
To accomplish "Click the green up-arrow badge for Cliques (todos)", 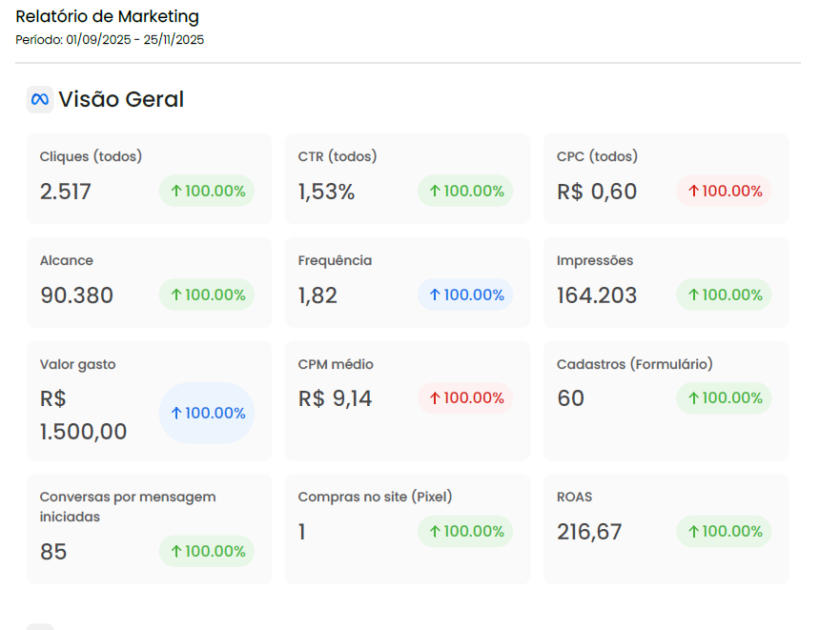I will pyautogui.click(x=207, y=191).
